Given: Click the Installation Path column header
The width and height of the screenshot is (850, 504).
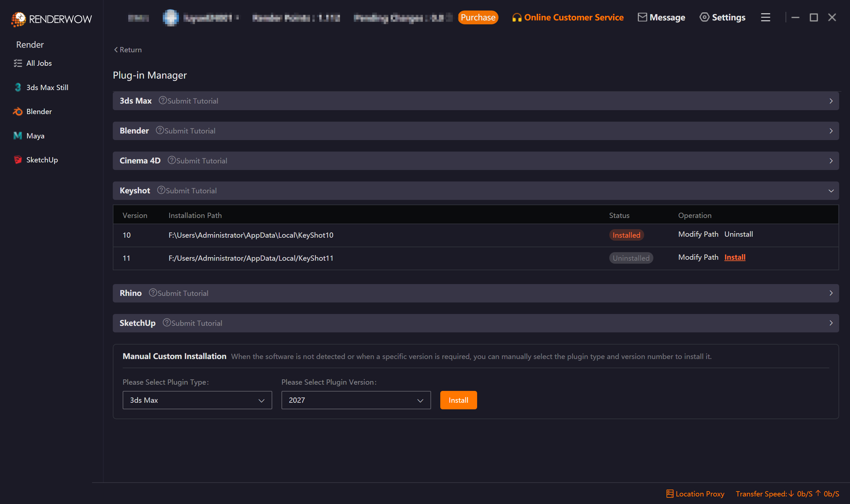Looking at the screenshot, I should coord(195,215).
